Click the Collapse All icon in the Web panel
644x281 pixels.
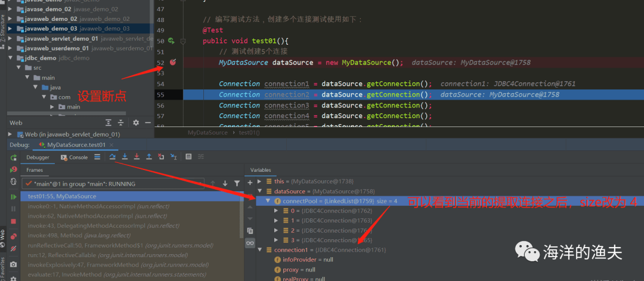click(x=120, y=123)
